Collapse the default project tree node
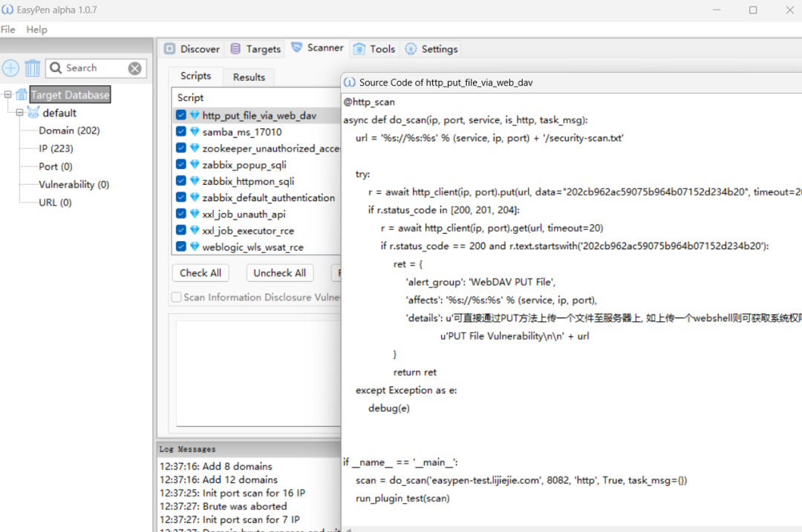This screenshot has width=802, height=532. click(19, 113)
